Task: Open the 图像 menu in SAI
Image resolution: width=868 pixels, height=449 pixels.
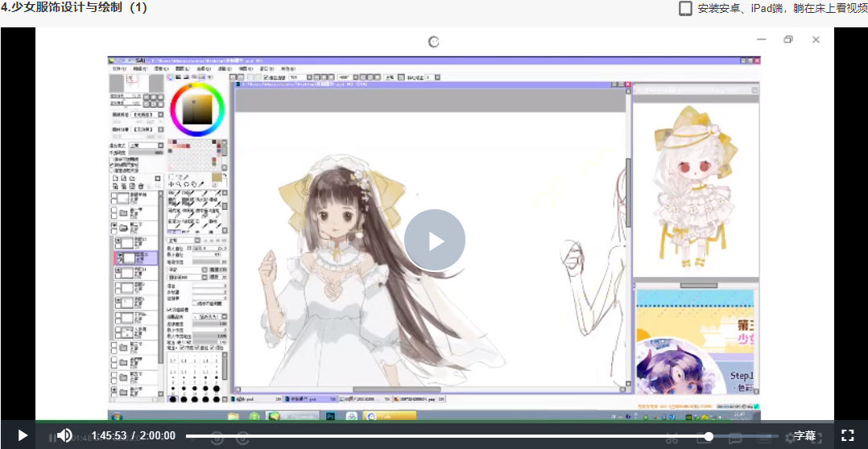Action: pos(162,68)
